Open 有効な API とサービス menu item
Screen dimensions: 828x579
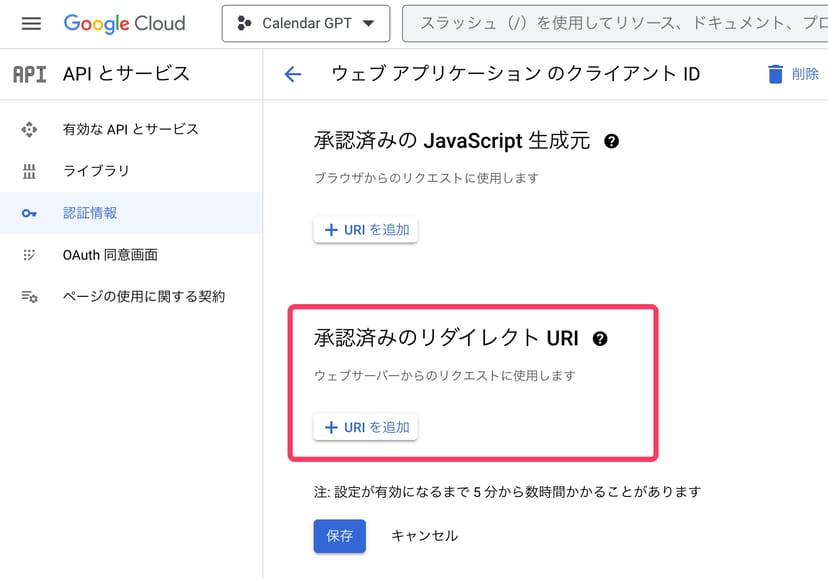pos(130,129)
